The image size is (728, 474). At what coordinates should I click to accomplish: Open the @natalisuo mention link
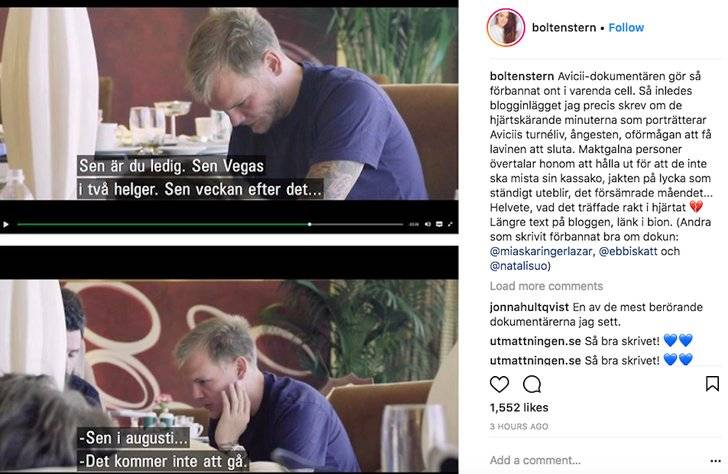click(x=518, y=266)
